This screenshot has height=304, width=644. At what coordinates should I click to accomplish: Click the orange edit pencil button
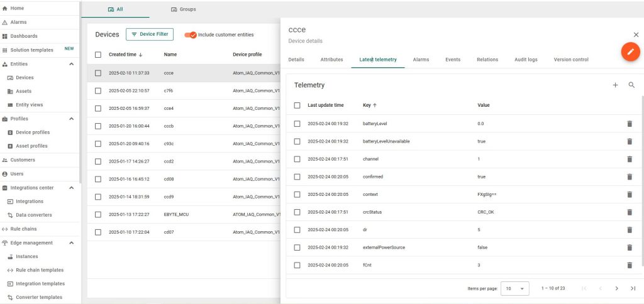coord(630,52)
